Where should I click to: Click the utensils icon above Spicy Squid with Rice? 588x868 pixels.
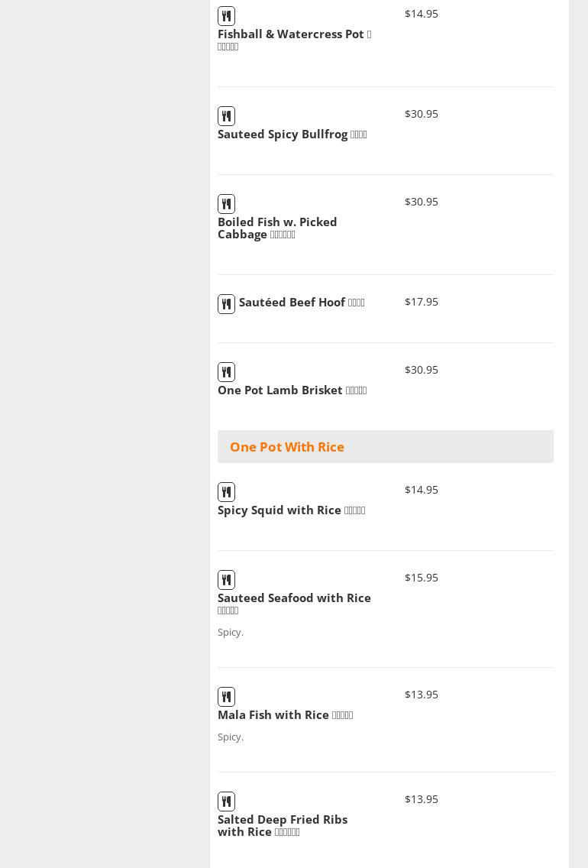coord(226,492)
